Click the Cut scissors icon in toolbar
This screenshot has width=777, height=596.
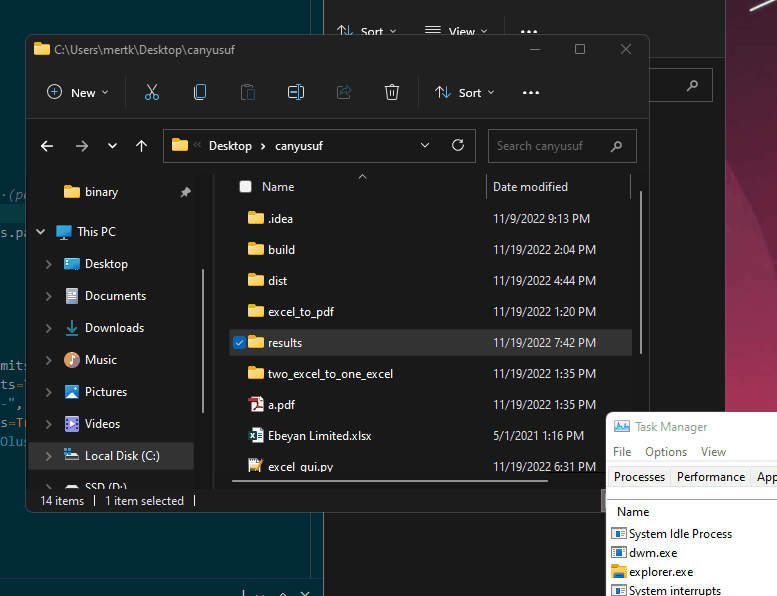click(x=152, y=93)
